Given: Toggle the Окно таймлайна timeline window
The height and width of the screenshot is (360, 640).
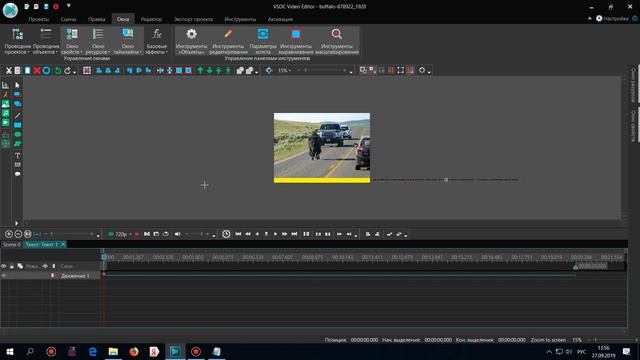Looking at the screenshot, I should point(128,41).
